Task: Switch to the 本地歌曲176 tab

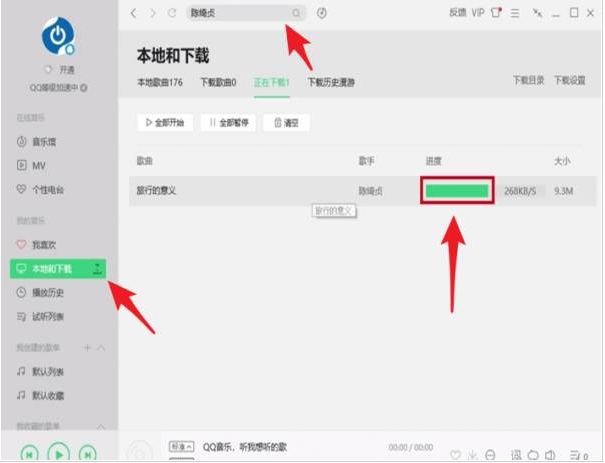Action: [161, 80]
